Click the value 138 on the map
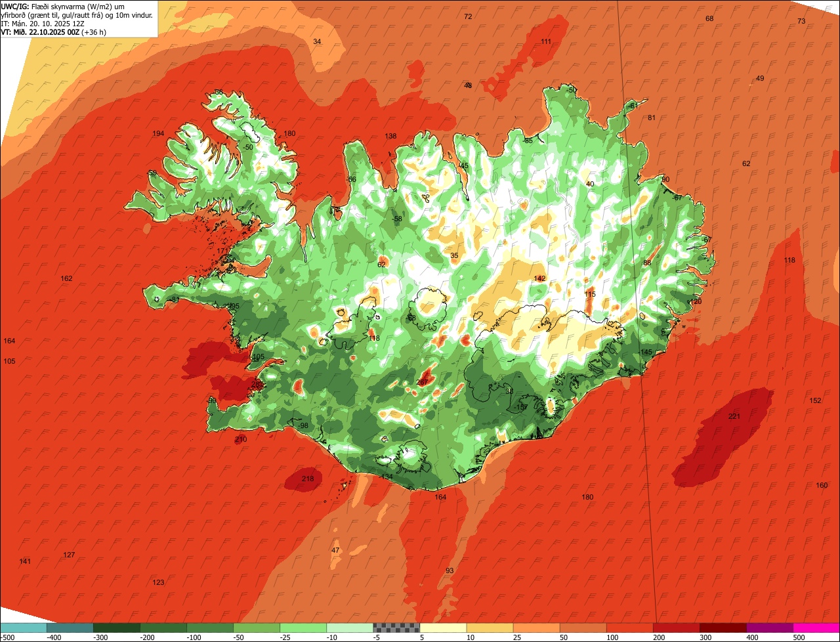This screenshot has width=840, height=642. pyautogui.click(x=390, y=136)
